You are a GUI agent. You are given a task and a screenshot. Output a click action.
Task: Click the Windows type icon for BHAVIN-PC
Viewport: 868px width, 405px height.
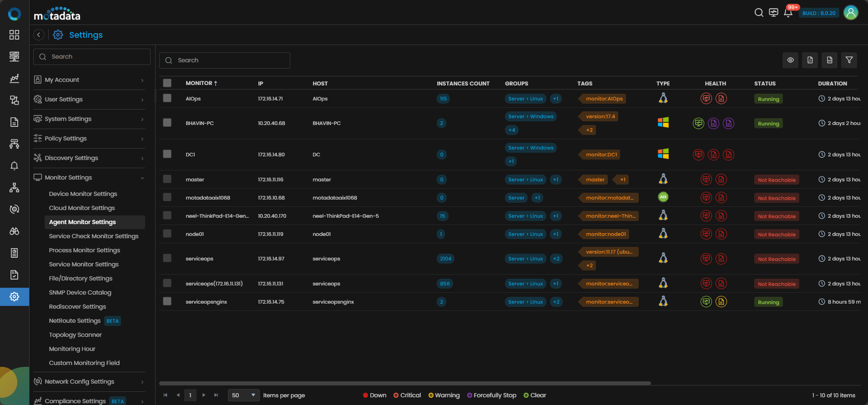663,123
